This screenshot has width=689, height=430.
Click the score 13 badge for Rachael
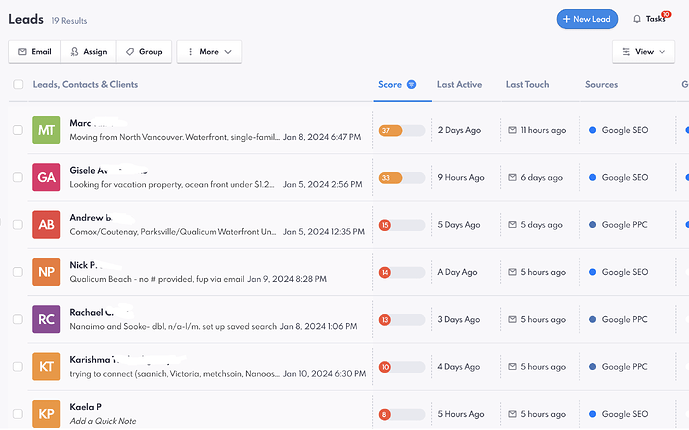(x=384, y=320)
